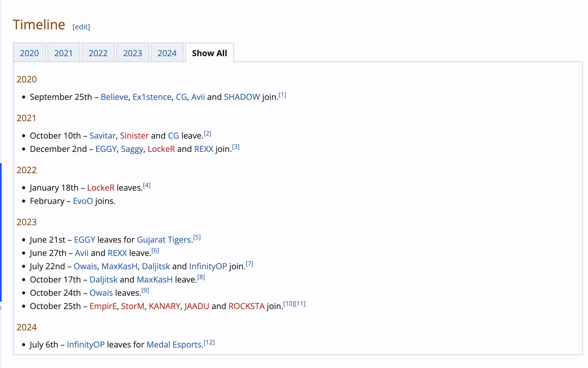Click Owais in the October 24th entry

point(101,293)
